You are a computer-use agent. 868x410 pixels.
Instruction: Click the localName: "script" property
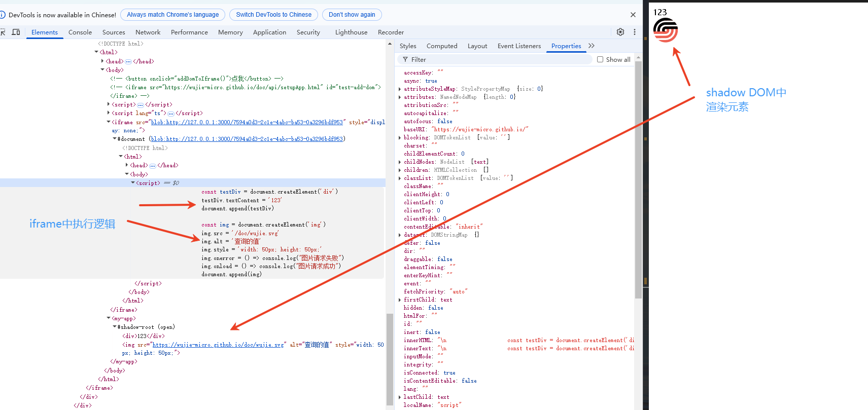432,405
